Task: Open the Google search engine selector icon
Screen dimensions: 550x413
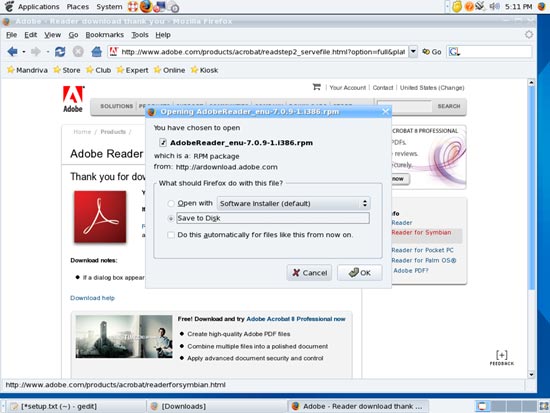Action: point(454,52)
